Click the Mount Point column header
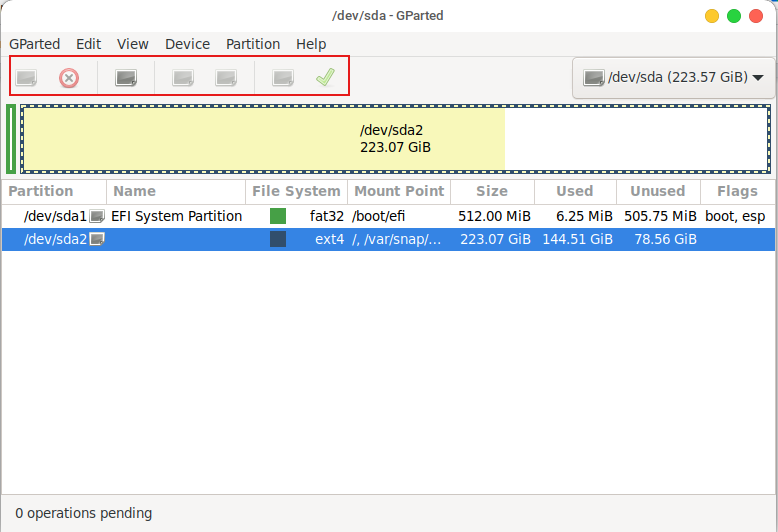778x532 pixels. [399, 192]
